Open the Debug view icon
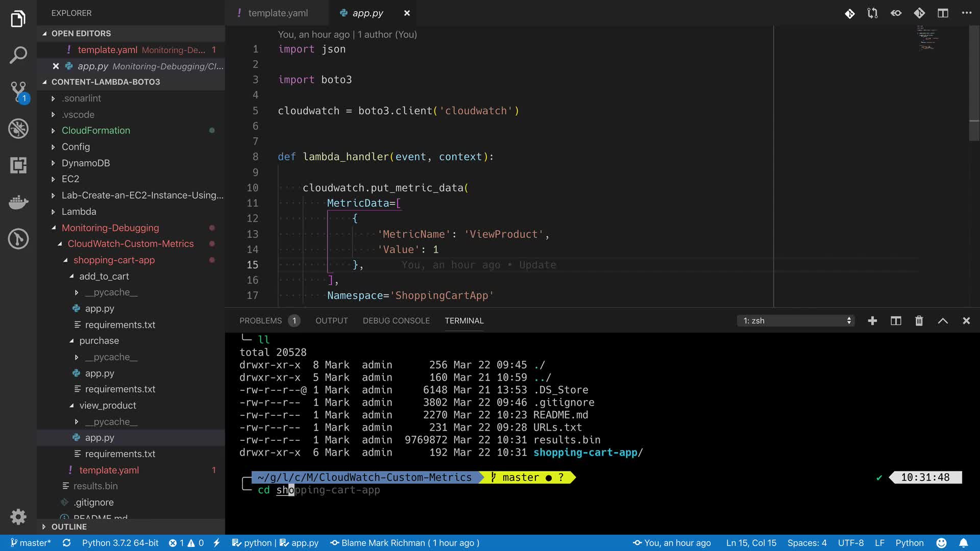Screen dimensions: 980x551 pyautogui.click(x=18, y=129)
